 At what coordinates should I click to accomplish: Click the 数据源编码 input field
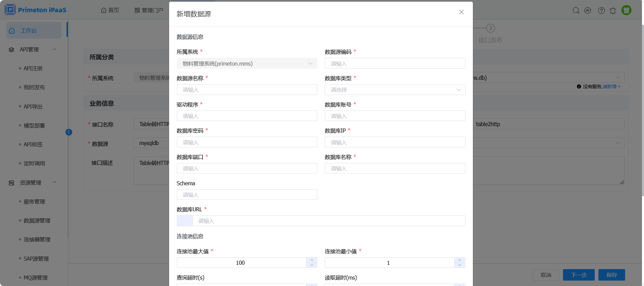[395, 64]
